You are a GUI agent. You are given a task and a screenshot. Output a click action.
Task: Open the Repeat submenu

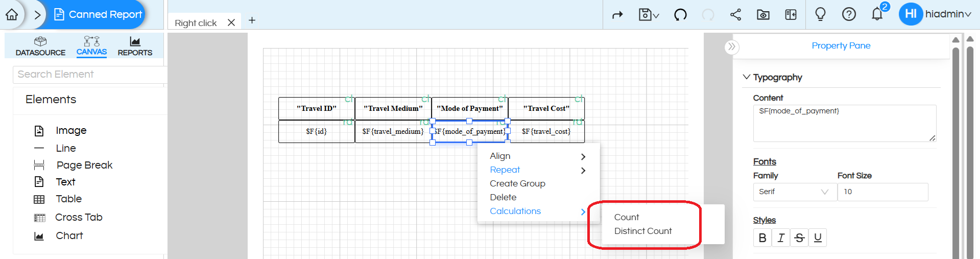[538, 170]
